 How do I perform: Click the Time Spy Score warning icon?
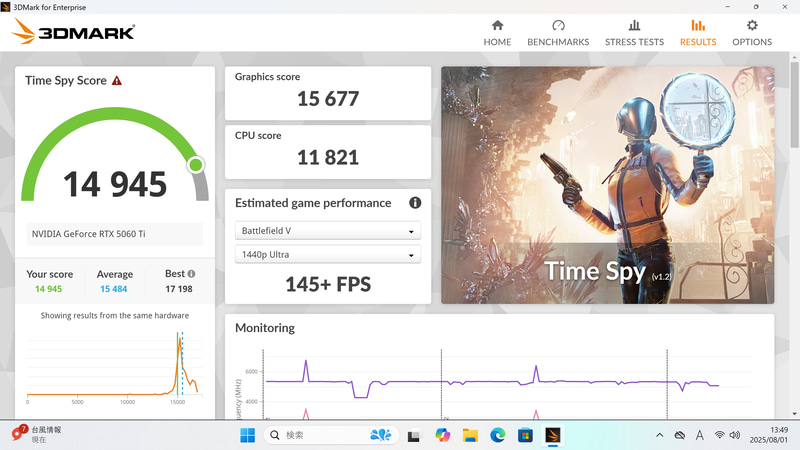pos(117,81)
